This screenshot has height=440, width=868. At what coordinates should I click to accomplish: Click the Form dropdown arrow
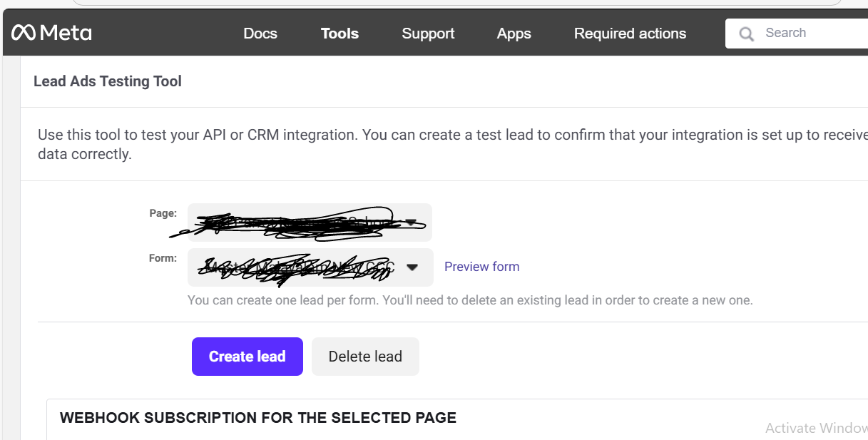click(x=412, y=267)
